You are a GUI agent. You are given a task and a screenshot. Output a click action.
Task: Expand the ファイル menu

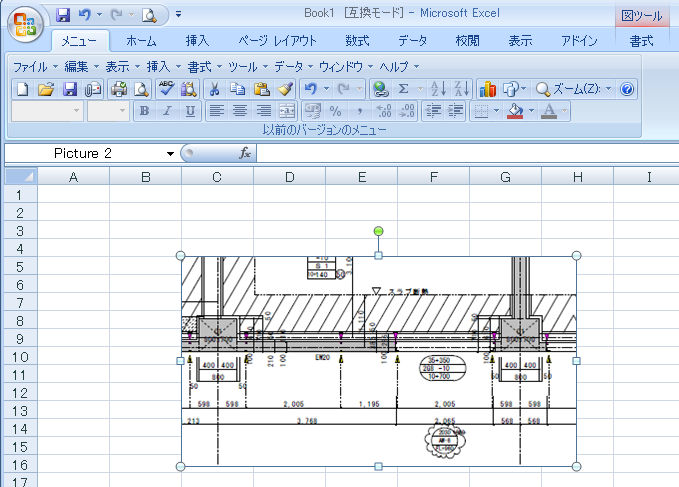[x=34, y=66]
